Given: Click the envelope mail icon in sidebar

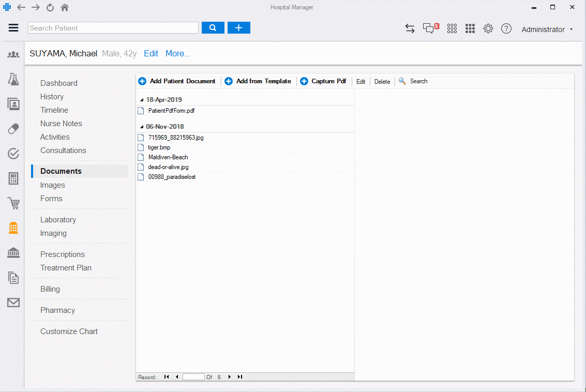Looking at the screenshot, I should (x=13, y=303).
